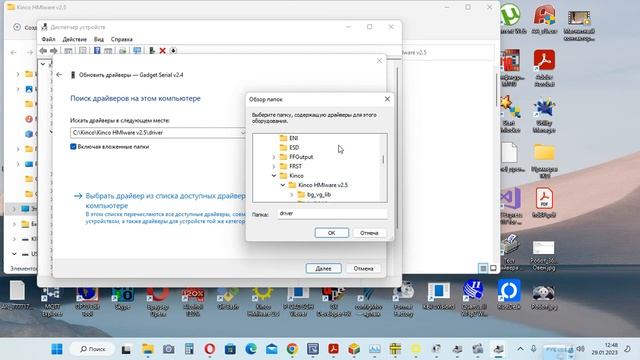
Task: Click the Device Manager back arrow toolbar icon
Action: point(43,50)
